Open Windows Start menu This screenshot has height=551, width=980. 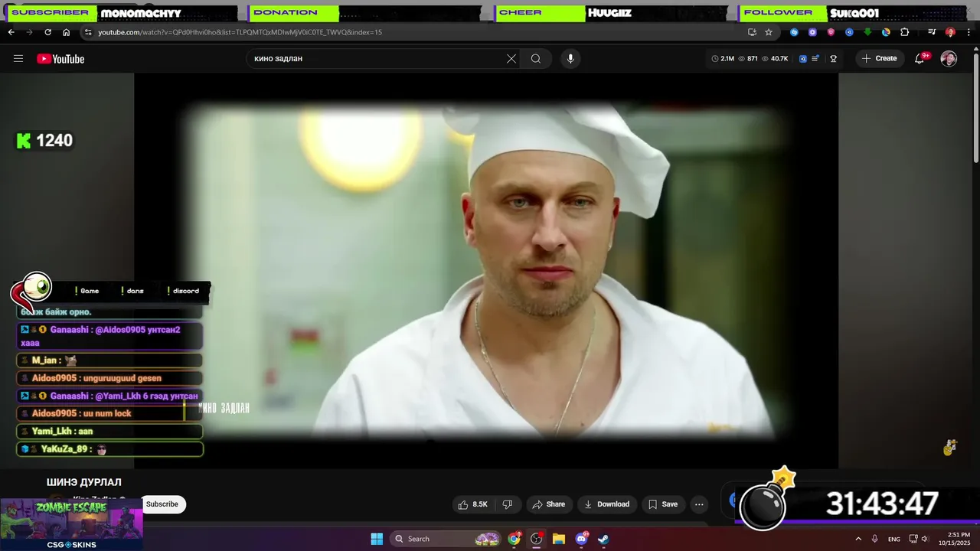coord(377,539)
